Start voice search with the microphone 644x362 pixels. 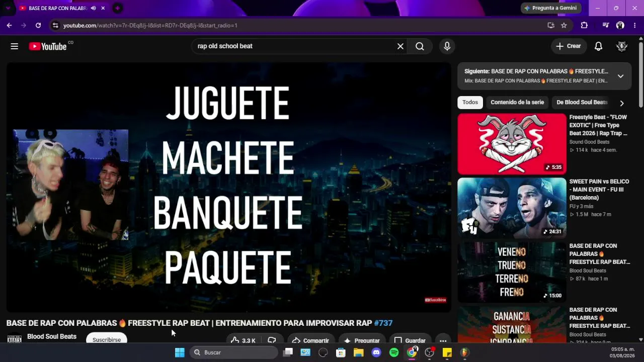[x=447, y=46]
